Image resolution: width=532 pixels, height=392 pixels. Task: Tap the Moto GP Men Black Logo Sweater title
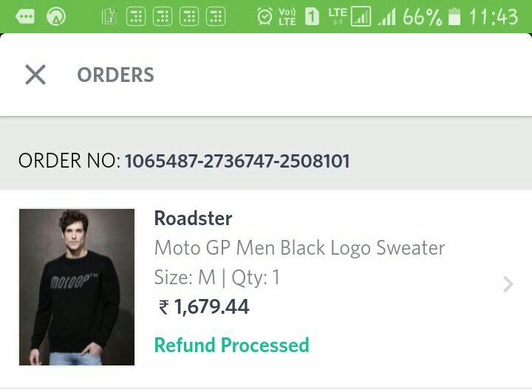[299, 248]
